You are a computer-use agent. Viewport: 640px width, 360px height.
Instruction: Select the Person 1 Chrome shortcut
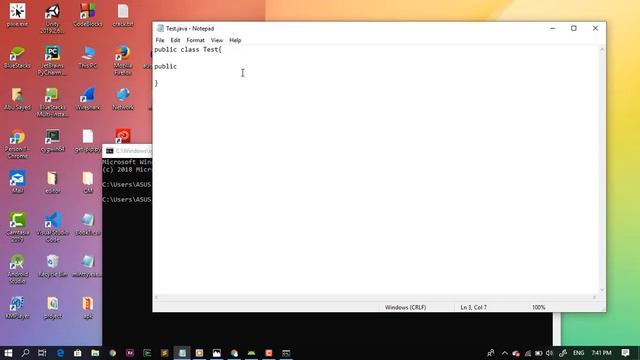[17, 144]
